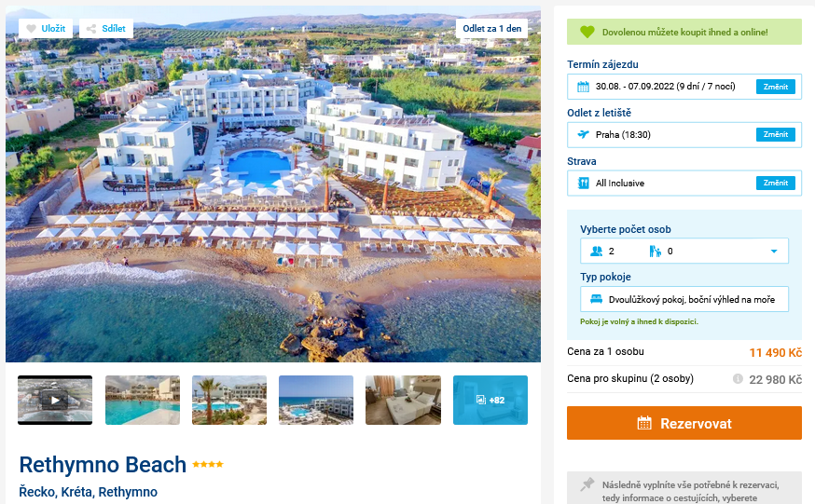Change the All Inclusive meal plan with Změnit
Viewport: 815px width, 504px height.
(776, 183)
